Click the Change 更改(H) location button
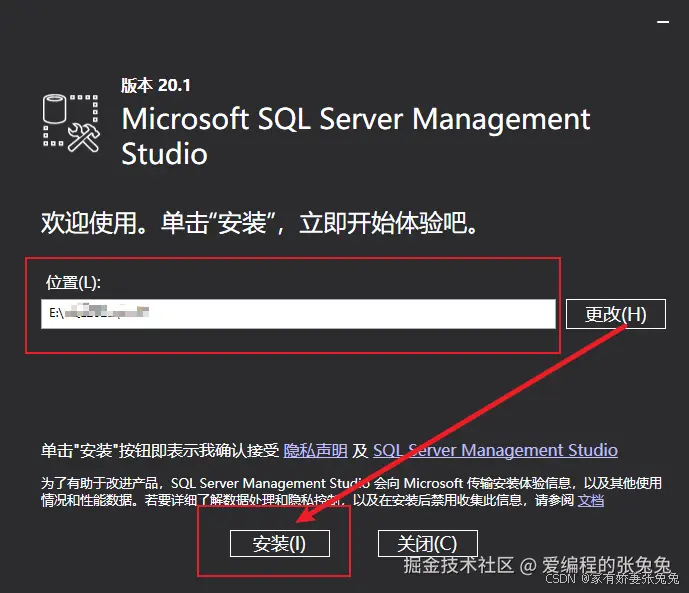 click(x=616, y=314)
